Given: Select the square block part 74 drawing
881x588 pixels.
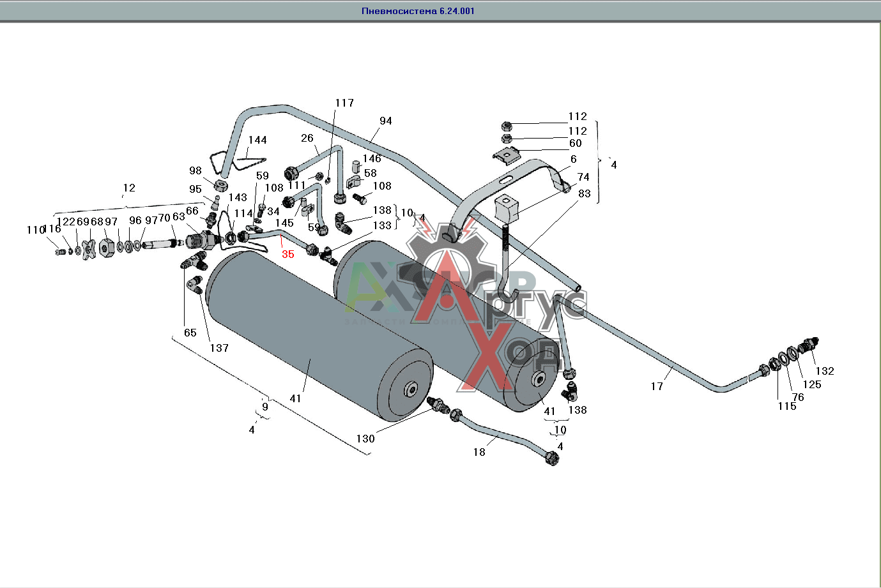Looking at the screenshot, I should point(509,209).
